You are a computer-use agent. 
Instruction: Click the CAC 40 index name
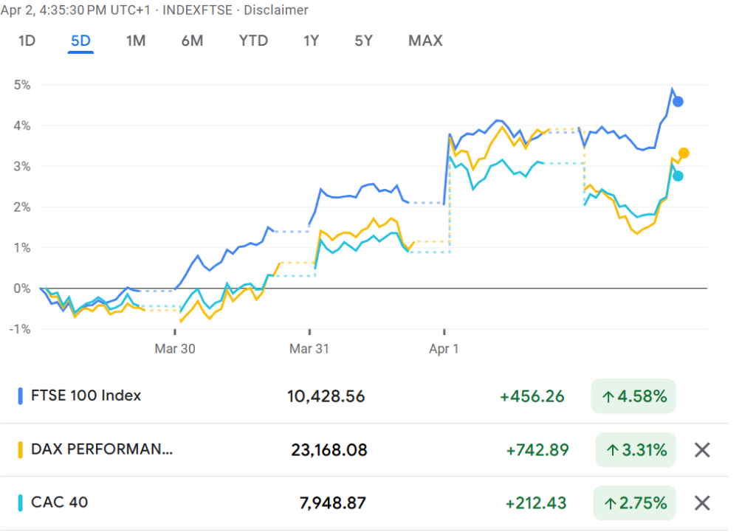coord(60,503)
